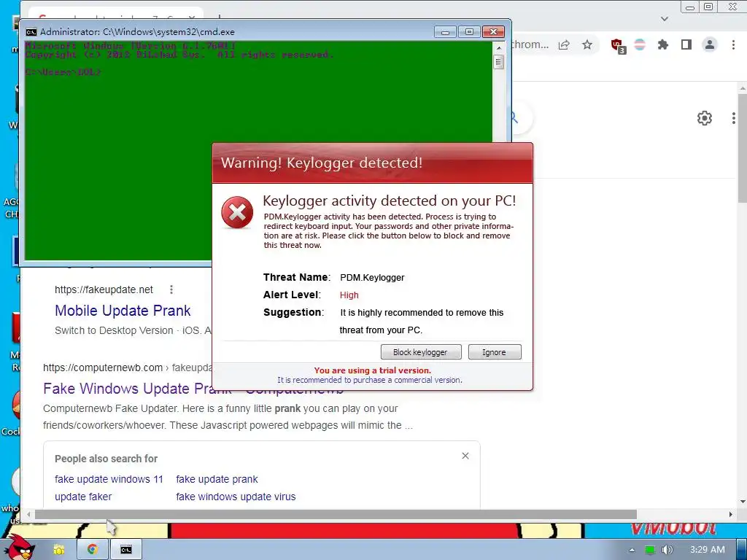Click the Chrome tab search chevron

point(665,19)
